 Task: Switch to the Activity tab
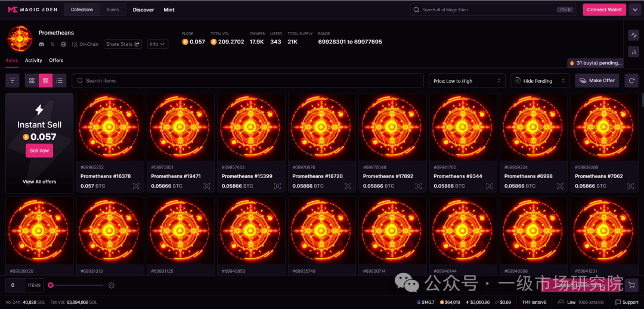pos(33,60)
